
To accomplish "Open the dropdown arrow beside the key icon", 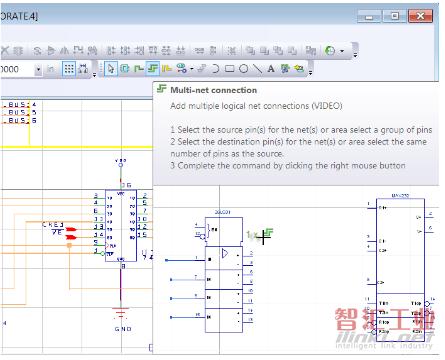I will point(192,69).
